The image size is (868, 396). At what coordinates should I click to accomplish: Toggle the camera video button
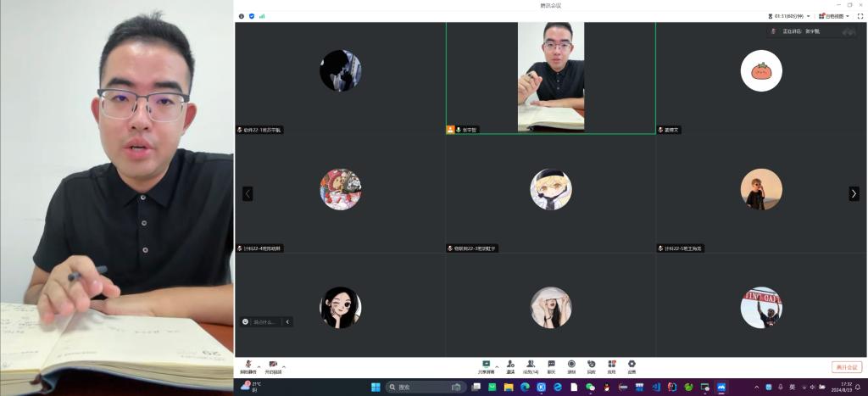[273, 365]
